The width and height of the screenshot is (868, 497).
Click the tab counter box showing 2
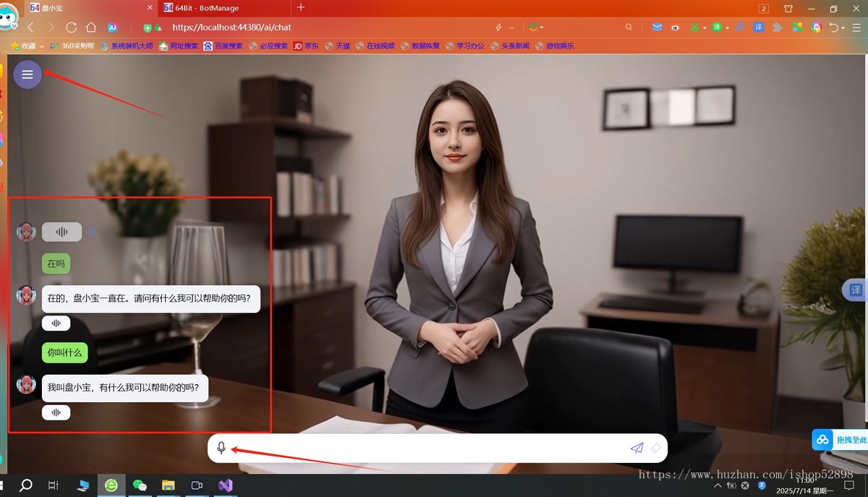764,9
